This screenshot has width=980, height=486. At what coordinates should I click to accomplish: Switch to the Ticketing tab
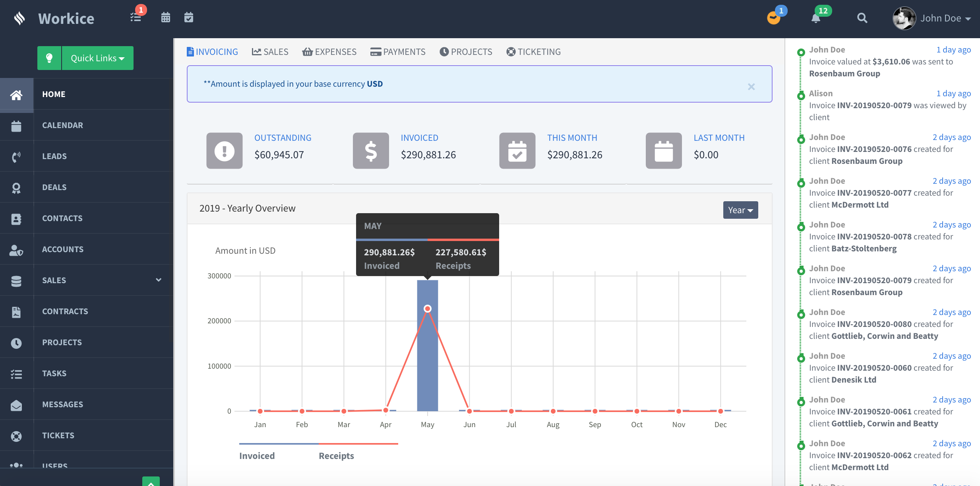click(x=533, y=52)
